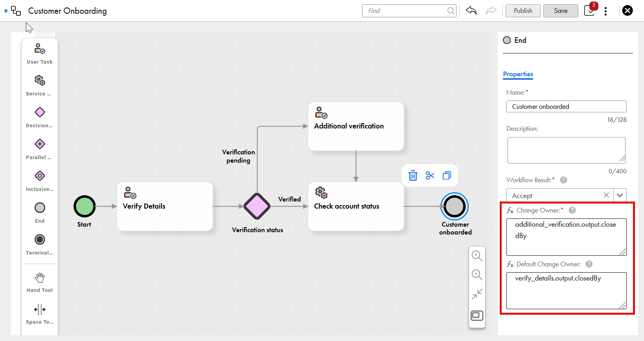Edit the Name field containing Customer onboarded
Screen dimensions: 644x341
(x=566, y=106)
